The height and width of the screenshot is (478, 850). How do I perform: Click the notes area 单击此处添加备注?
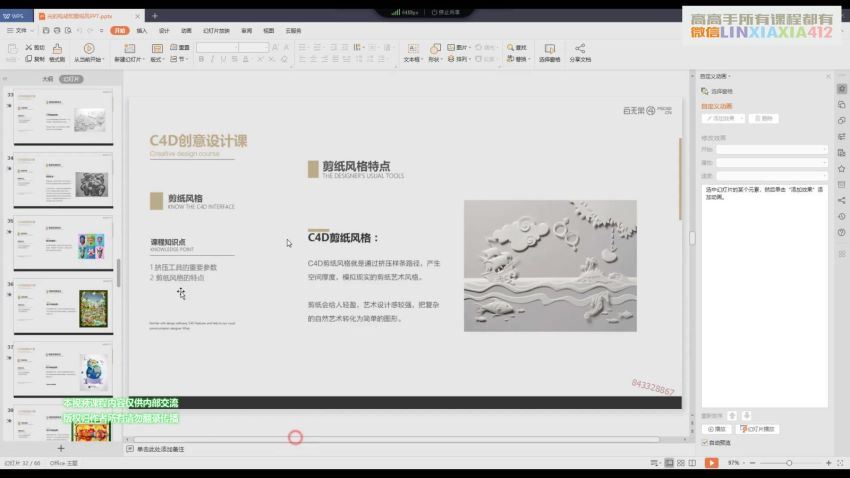(x=160, y=449)
